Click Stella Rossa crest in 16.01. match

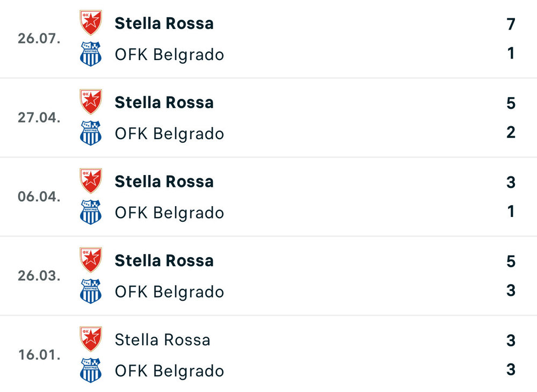pos(90,339)
